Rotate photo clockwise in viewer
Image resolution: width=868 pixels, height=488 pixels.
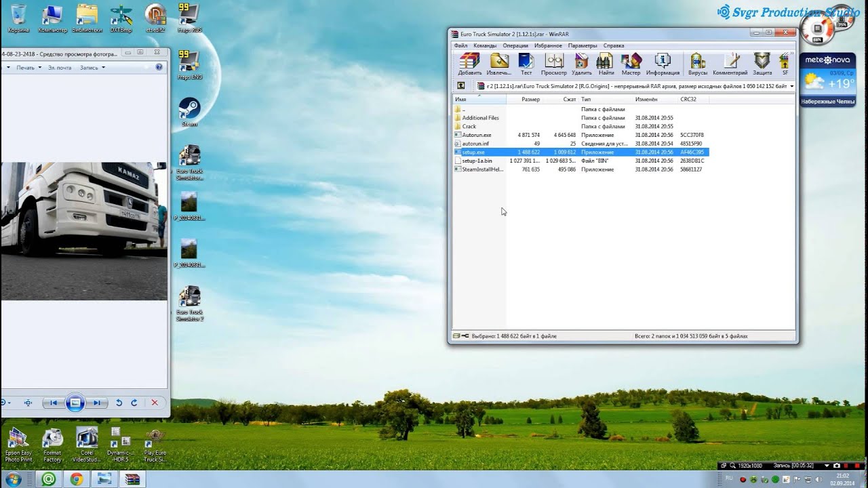pos(134,403)
